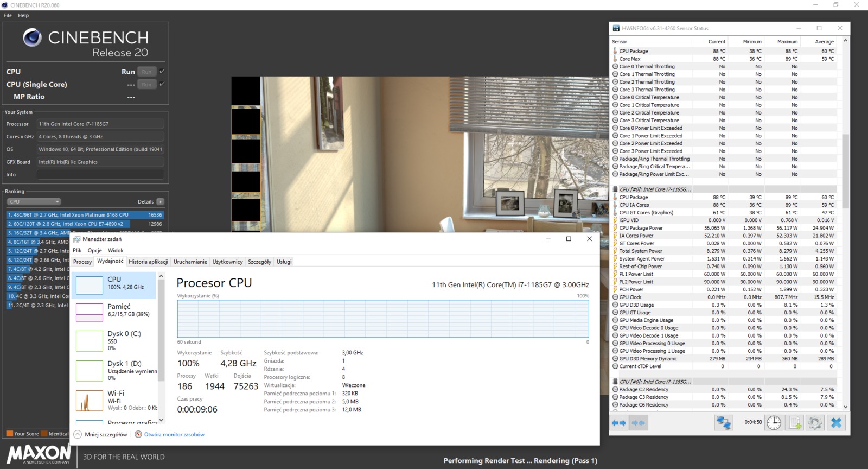Click CPU Package thermometer icon in HWiNFO
Image resolution: width=868 pixels, height=469 pixels.
click(615, 51)
